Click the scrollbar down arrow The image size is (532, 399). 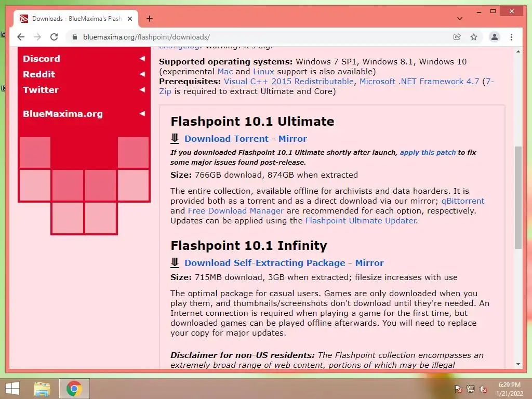pyautogui.click(x=518, y=364)
